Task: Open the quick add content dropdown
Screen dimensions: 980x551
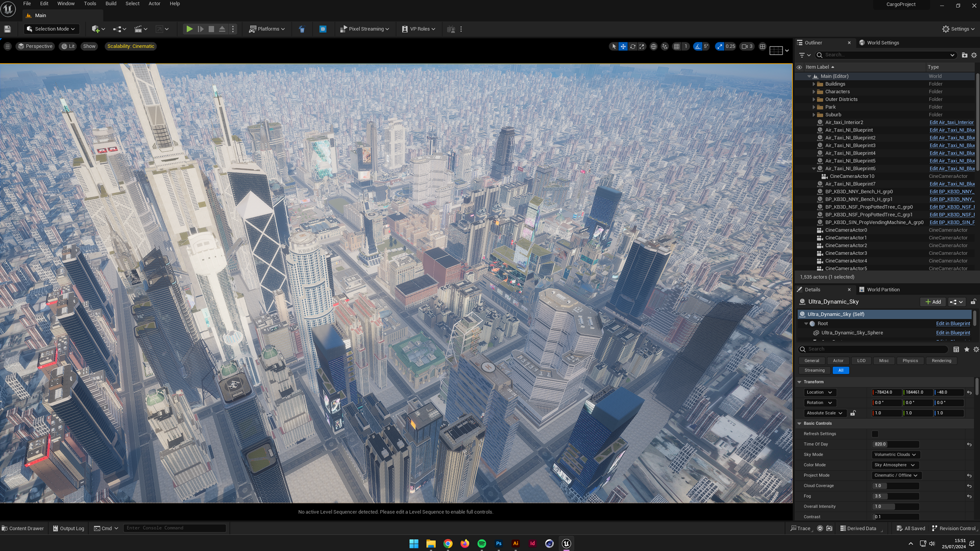Action: [x=98, y=29]
